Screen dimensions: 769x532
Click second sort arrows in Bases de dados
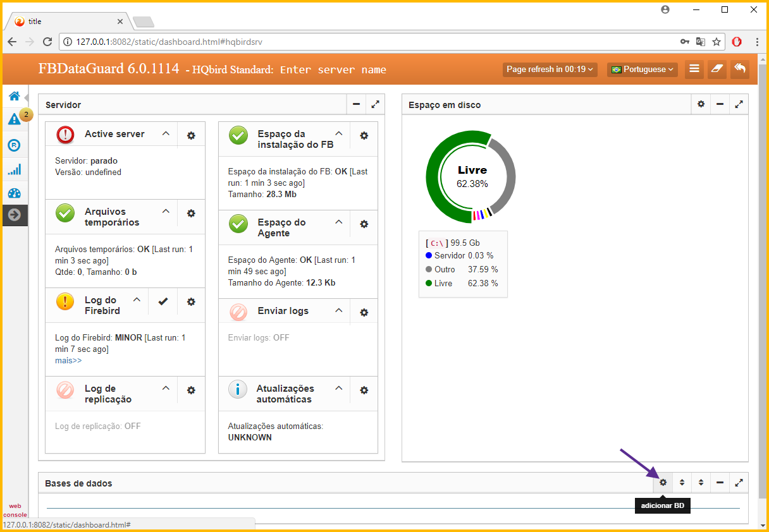point(701,483)
